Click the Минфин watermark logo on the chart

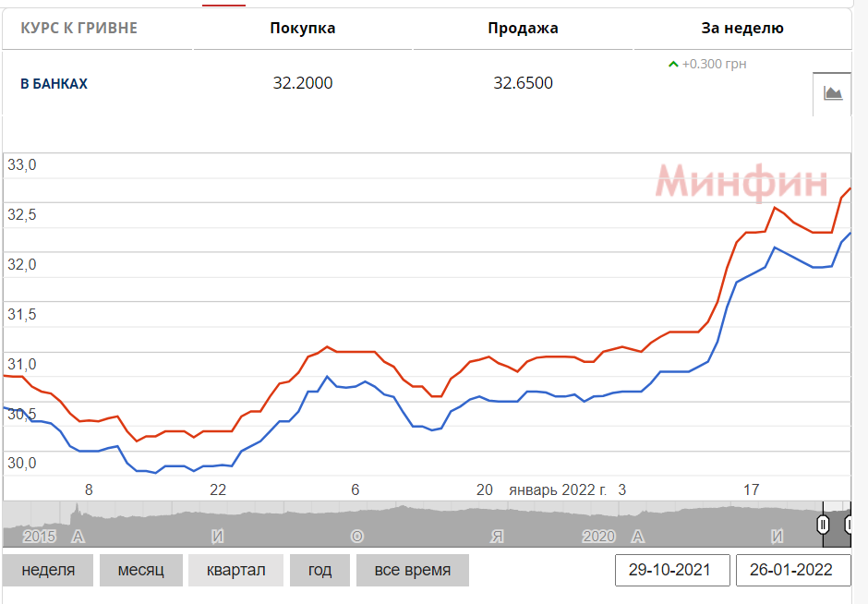[x=741, y=183]
